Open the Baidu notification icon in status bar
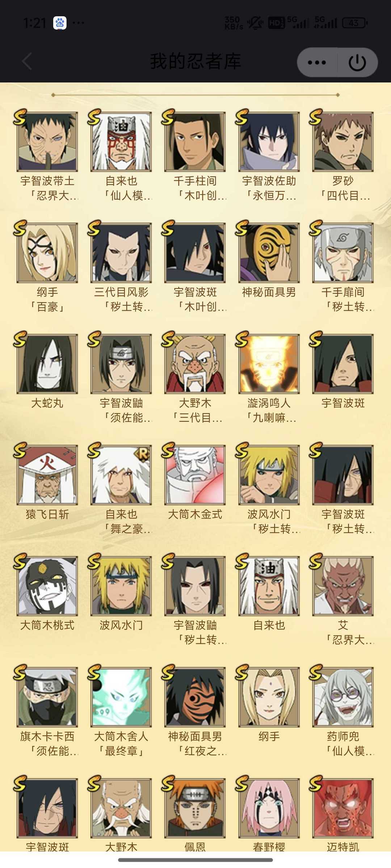391x868 pixels. [x=60, y=23]
